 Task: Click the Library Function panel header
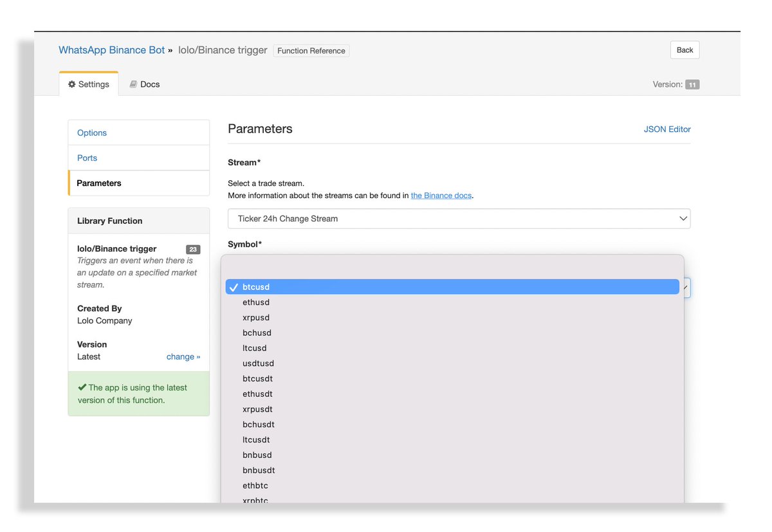tap(139, 221)
